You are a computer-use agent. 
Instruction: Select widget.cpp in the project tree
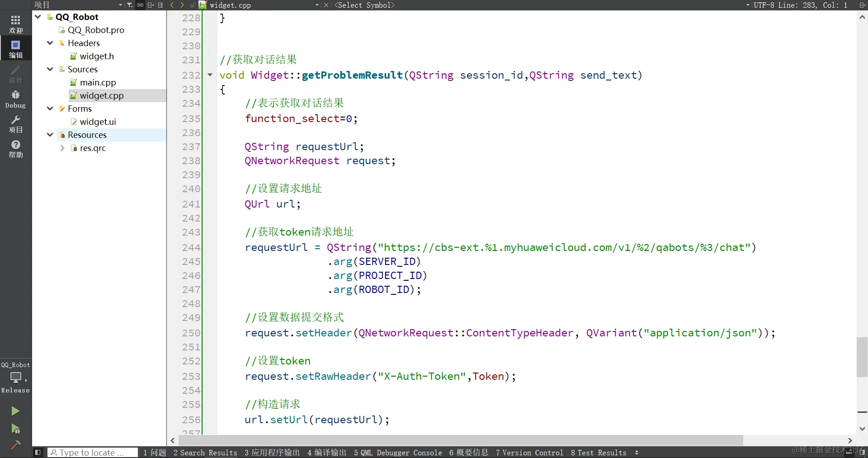pos(102,95)
